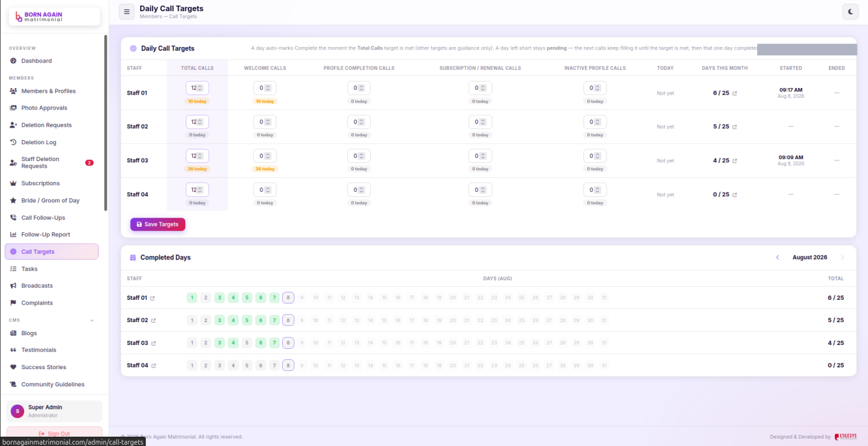868x446 pixels.
Task: Open the Subscriptions crown icon
Action: point(14,183)
